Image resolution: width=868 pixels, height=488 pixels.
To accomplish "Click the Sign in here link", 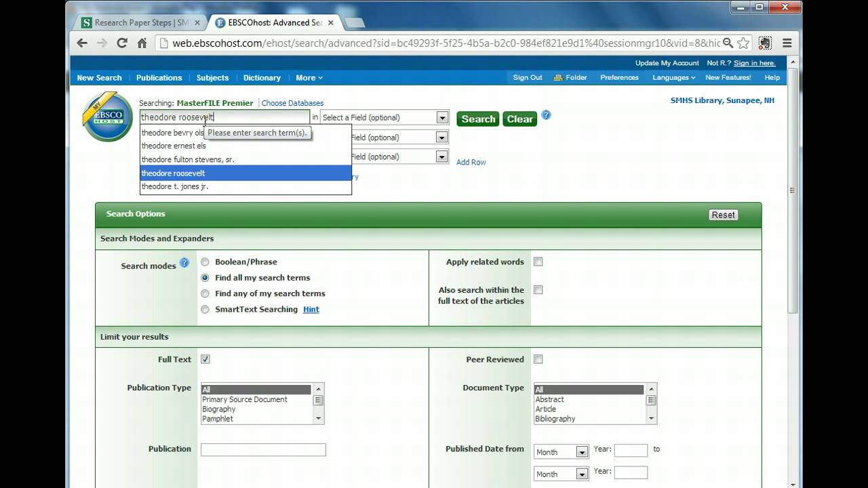I will (x=755, y=63).
